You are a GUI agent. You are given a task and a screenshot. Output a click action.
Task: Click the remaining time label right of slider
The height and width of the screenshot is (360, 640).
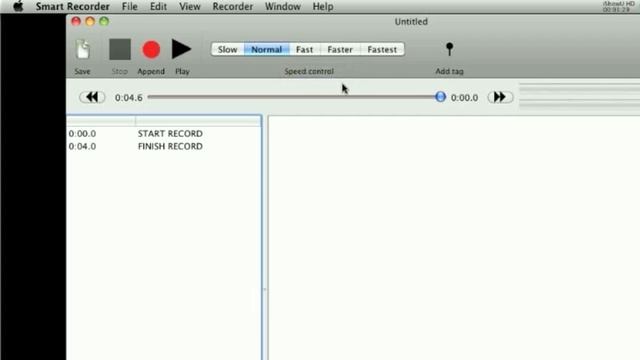(464, 98)
